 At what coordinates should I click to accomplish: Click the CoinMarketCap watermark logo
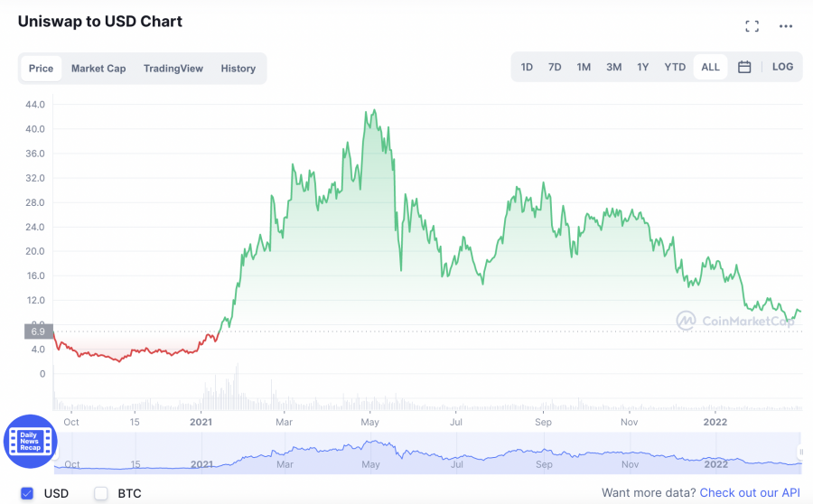click(735, 321)
